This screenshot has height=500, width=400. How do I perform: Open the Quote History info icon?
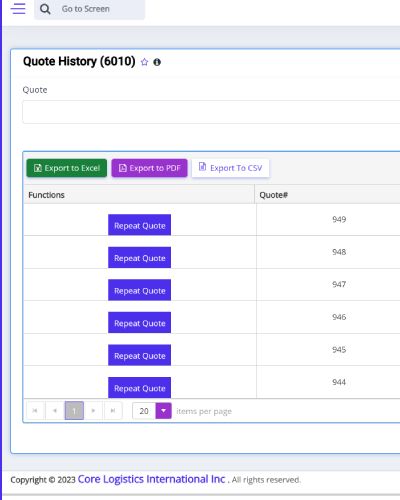(157, 62)
